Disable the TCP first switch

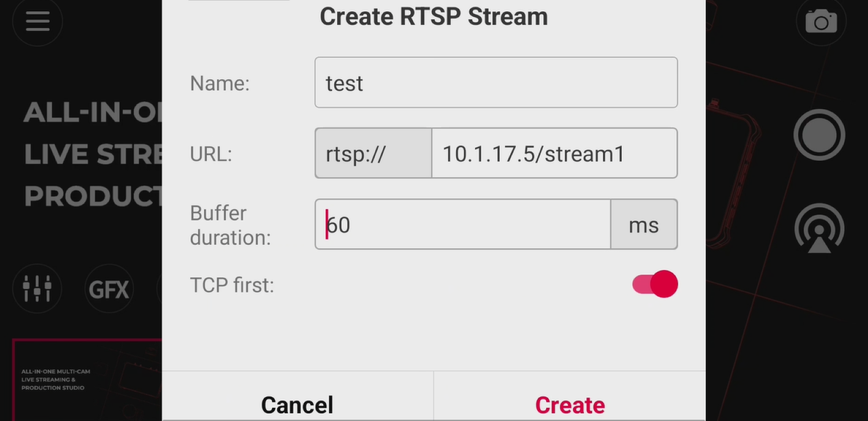pyautogui.click(x=655, y=284)
